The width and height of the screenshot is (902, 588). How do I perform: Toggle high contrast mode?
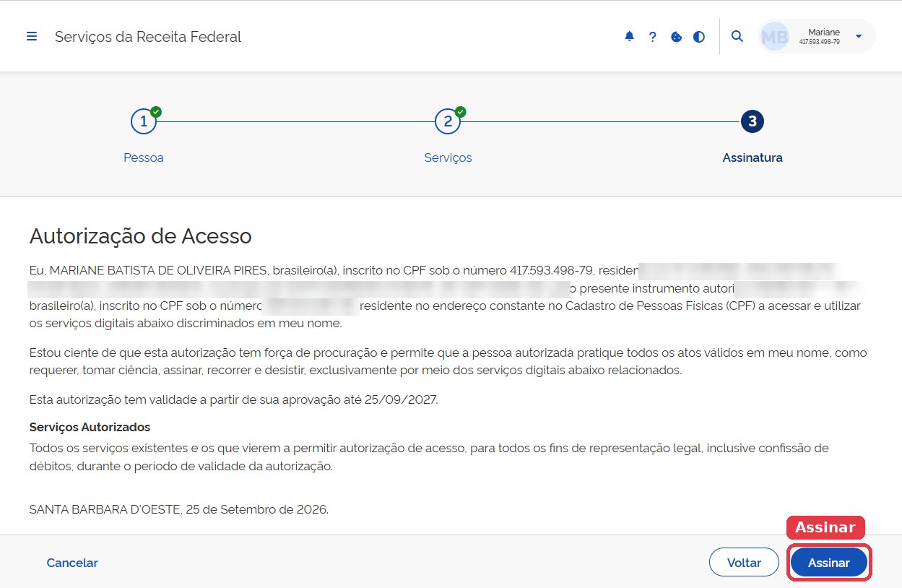click(699, 37)
